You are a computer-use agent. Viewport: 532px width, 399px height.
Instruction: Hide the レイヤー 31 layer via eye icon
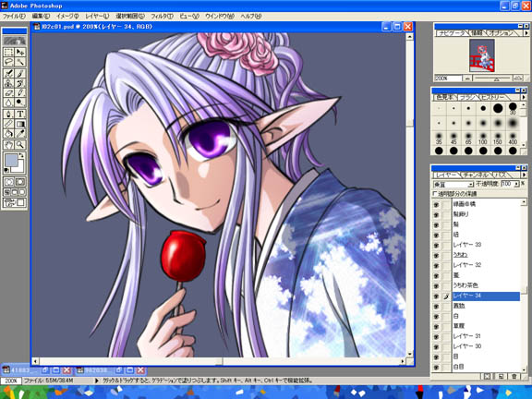point(437,336)
